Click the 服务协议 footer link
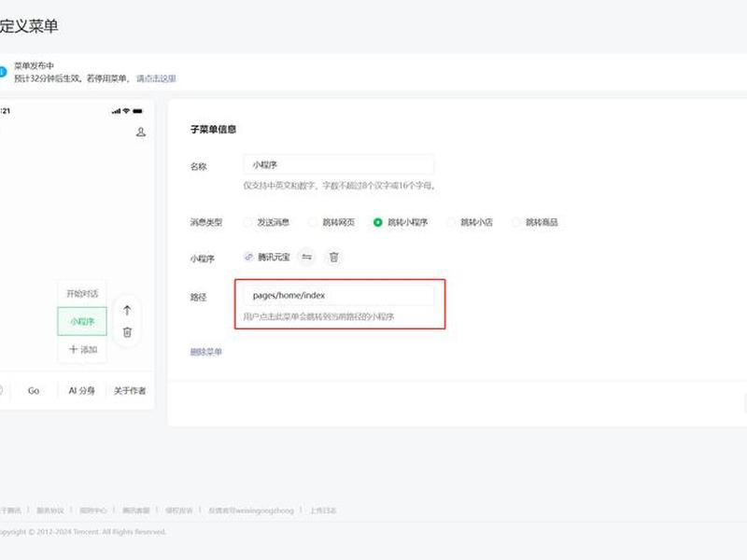Image resolution: width=747 pixels, height=560 pixels. (50, 511)
